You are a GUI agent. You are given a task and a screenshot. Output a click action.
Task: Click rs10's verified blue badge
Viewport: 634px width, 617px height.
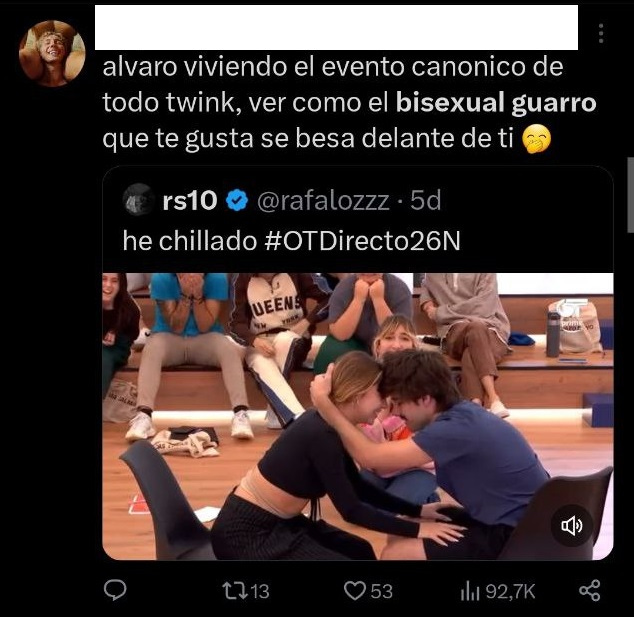[x=237, y=200]
